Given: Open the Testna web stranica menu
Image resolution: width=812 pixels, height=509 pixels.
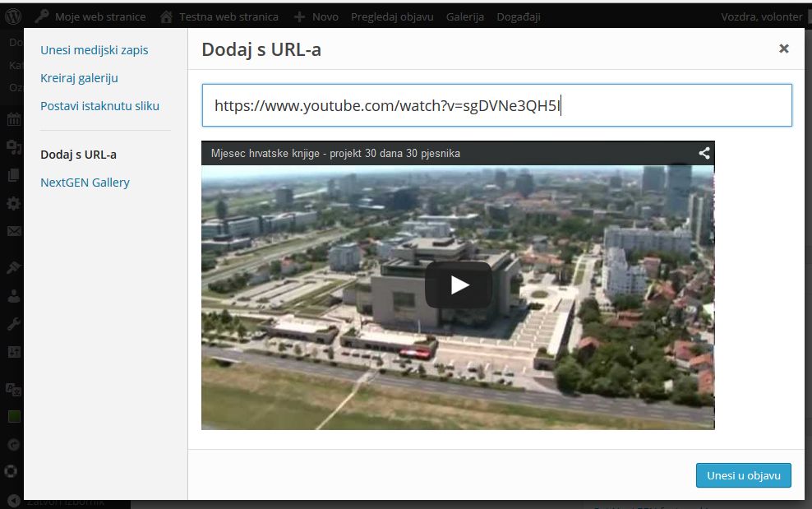Looking at the screenshot, I should [228, 17].
